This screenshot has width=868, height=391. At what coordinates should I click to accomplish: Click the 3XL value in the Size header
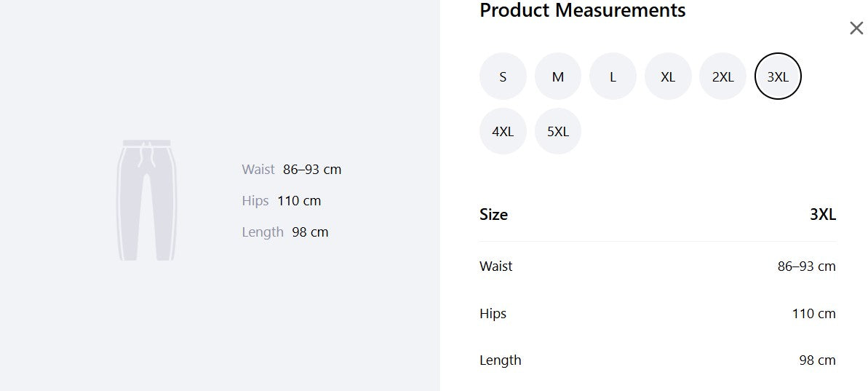[823, 214]
